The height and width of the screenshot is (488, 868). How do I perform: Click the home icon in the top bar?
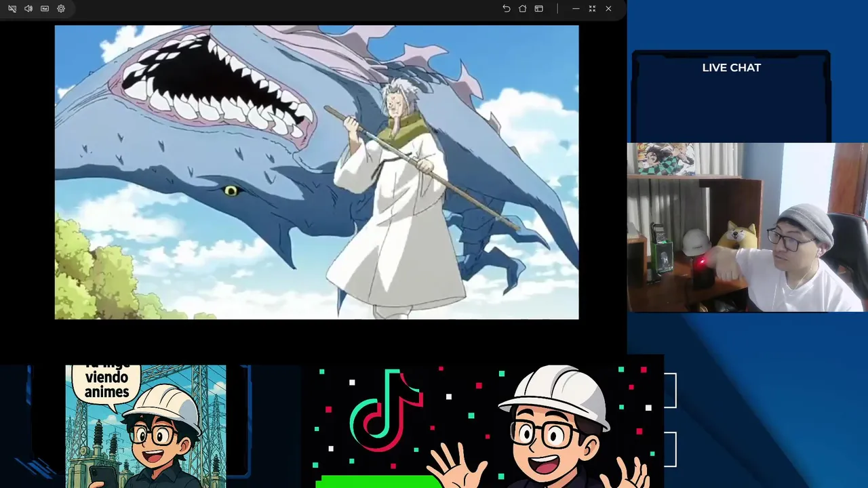click(523, 9)
